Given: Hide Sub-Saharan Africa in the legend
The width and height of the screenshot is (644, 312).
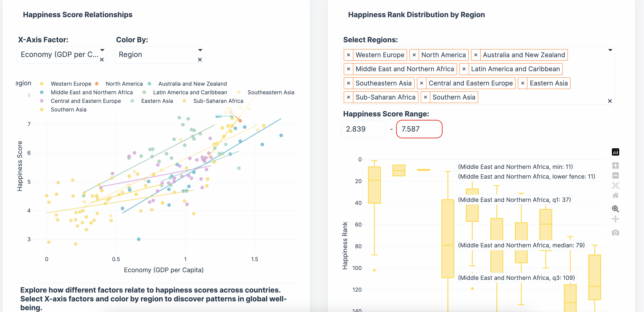Looking at the screenshot, I should pos(218,101).
